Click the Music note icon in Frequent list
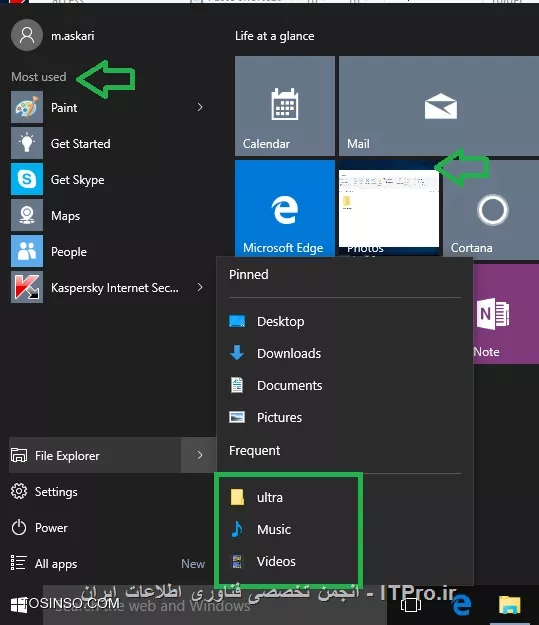Viewport: 539px width, 625px height. (237, 529)
